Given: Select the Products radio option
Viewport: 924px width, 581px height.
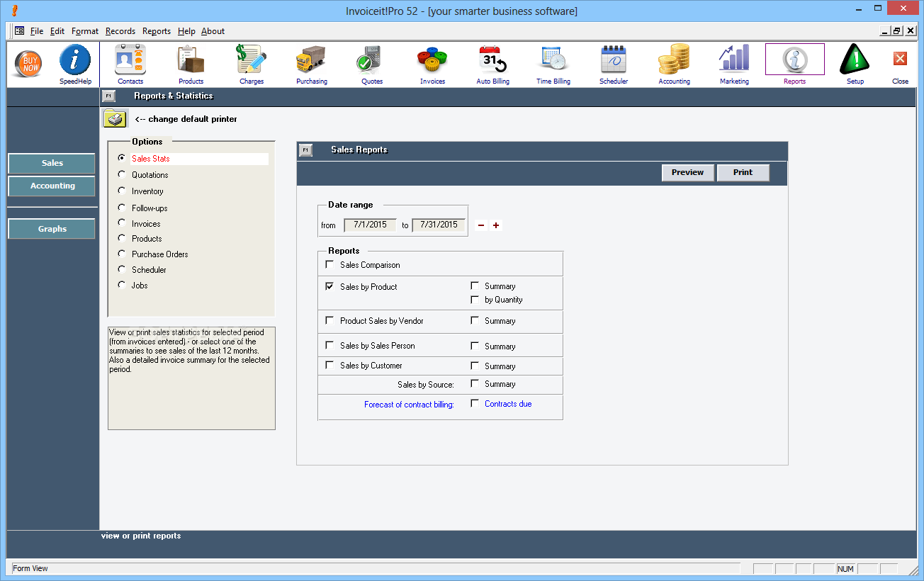Looking at the screenshot, I should click(x=122, y=238).
